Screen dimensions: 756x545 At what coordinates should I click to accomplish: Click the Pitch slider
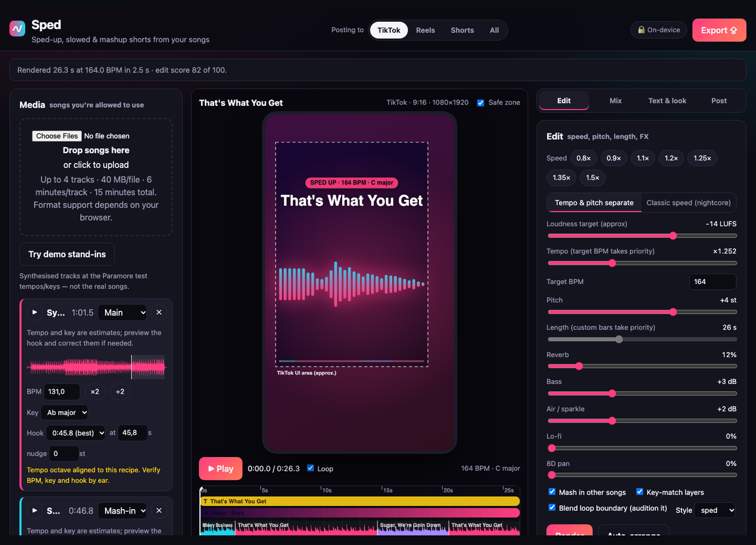642,312
